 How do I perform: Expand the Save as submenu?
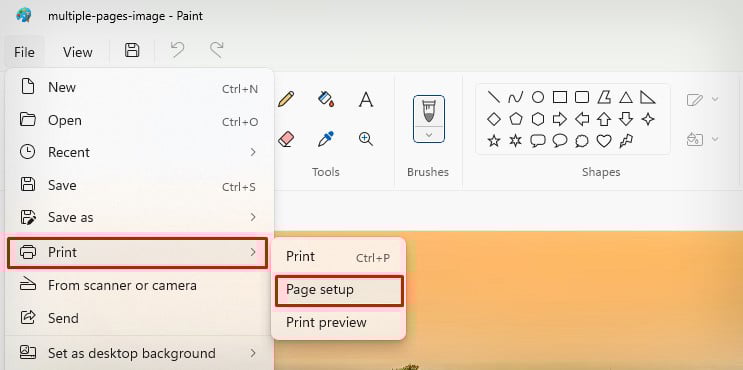(139, 217)
